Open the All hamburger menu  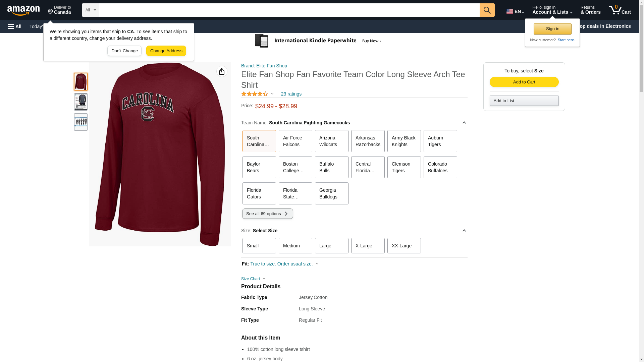15,26
